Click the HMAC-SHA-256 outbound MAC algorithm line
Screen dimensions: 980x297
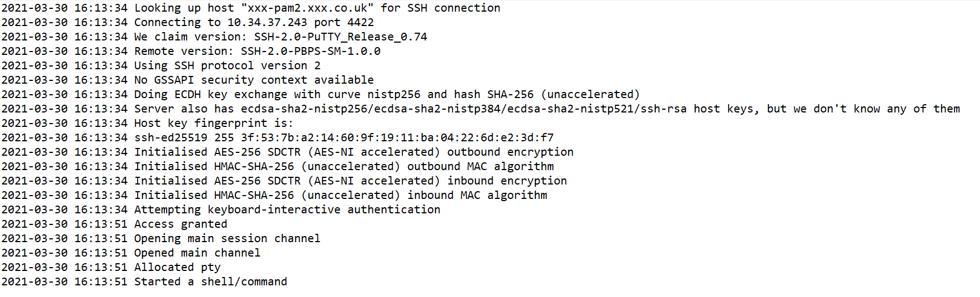343,167
